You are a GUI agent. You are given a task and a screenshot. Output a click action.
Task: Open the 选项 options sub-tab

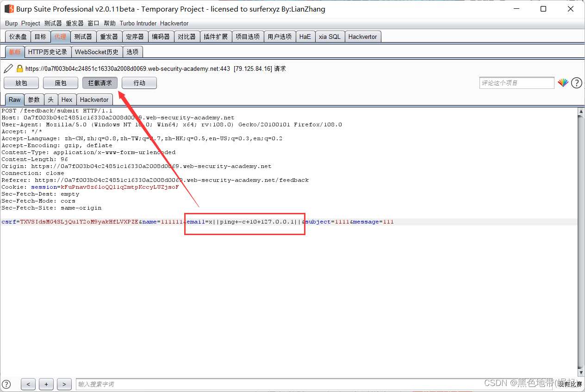(132, 52)
